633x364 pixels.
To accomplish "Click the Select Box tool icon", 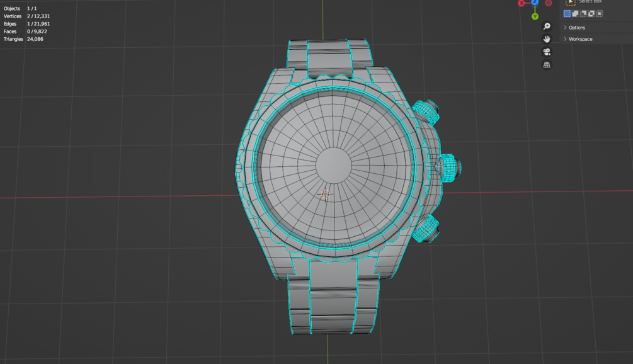I will (x=571, y=2).
